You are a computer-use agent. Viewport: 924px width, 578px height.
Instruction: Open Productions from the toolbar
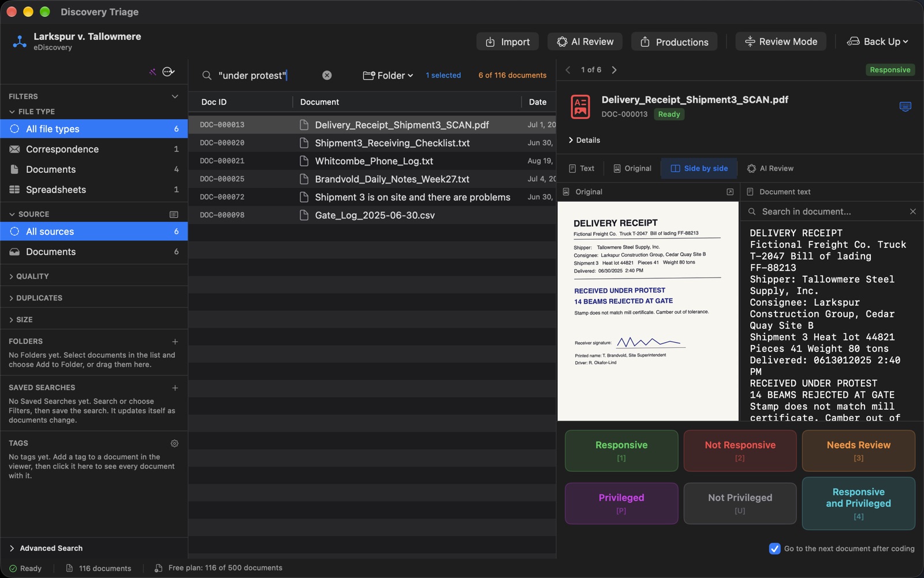tap(674, 42)
